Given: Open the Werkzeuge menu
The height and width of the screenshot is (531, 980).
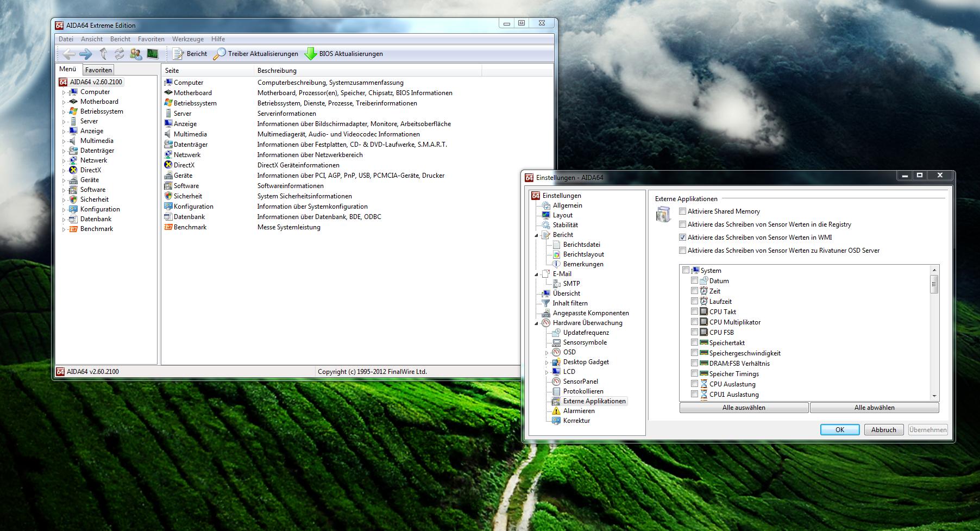Looking at the screenshot, I should [187, 39].
